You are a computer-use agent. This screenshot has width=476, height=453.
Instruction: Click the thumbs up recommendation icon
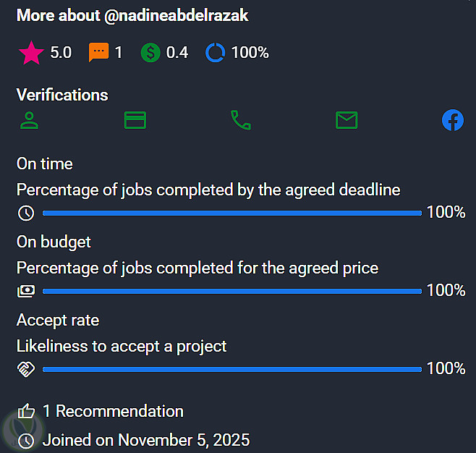(x=26, y=412)
